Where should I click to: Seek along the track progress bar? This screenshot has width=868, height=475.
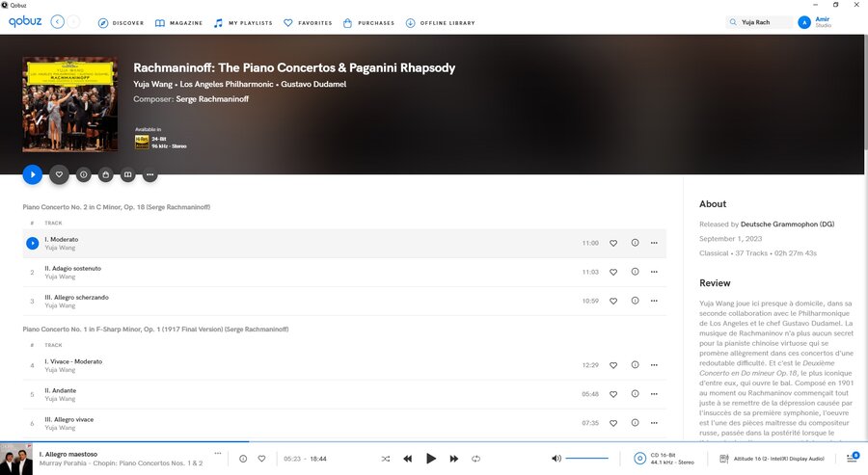coord(434,442)
